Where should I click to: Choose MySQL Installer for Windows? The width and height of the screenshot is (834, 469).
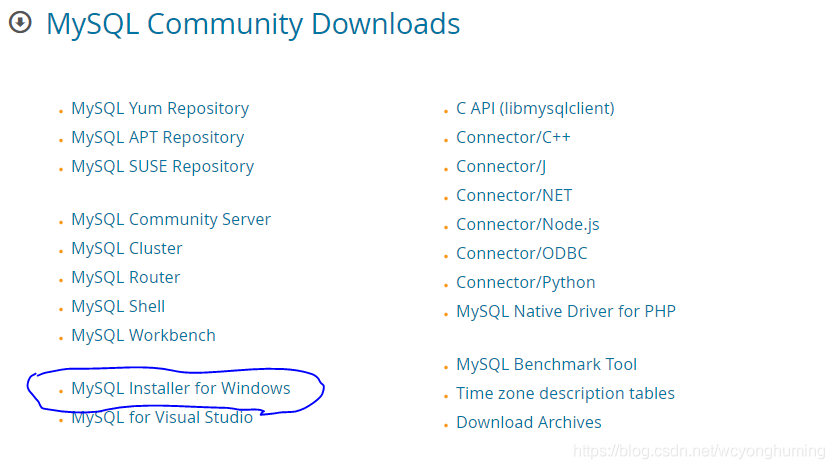coord(181,389)
